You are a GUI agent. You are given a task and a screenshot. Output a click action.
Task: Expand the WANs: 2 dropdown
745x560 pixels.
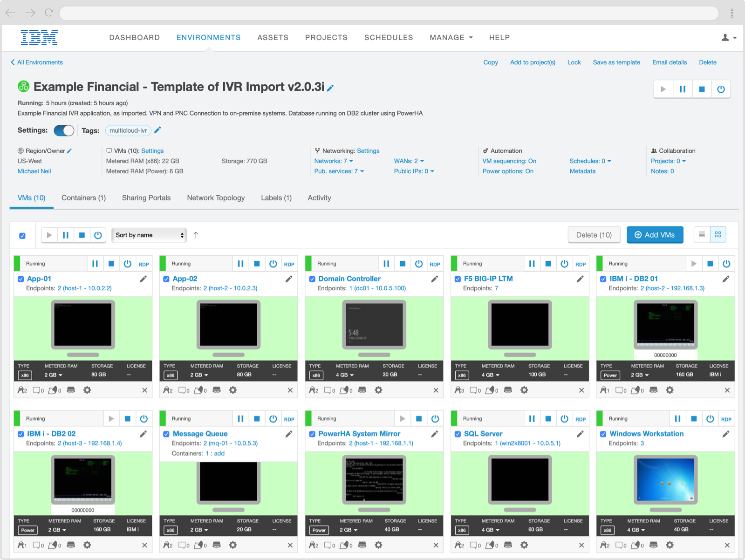coord(409,161)
